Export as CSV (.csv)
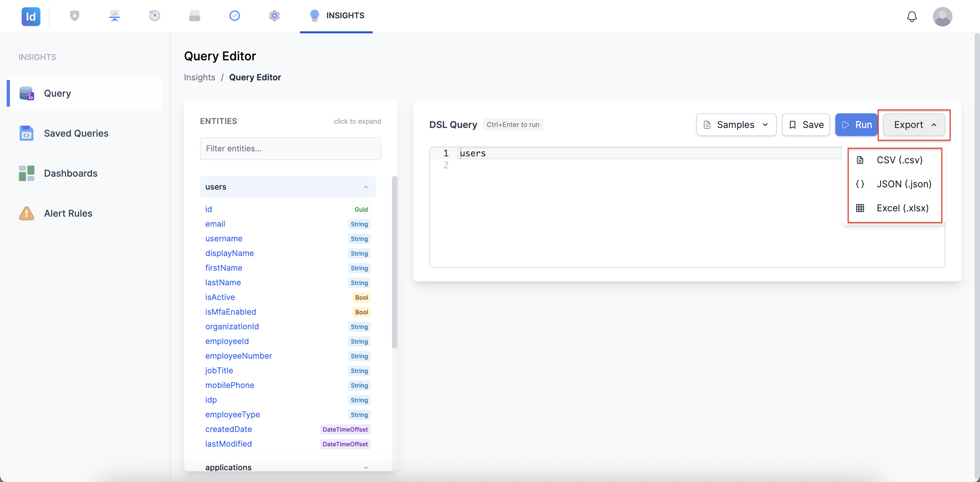 (894, 160)
